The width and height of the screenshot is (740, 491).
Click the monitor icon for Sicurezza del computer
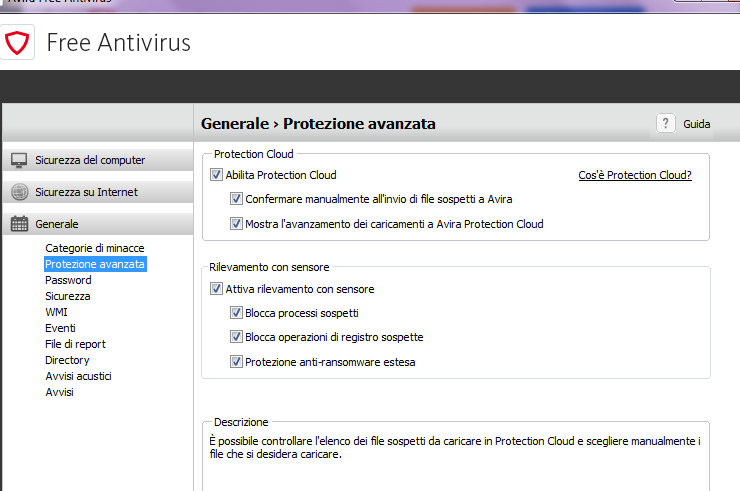(19, 160)
